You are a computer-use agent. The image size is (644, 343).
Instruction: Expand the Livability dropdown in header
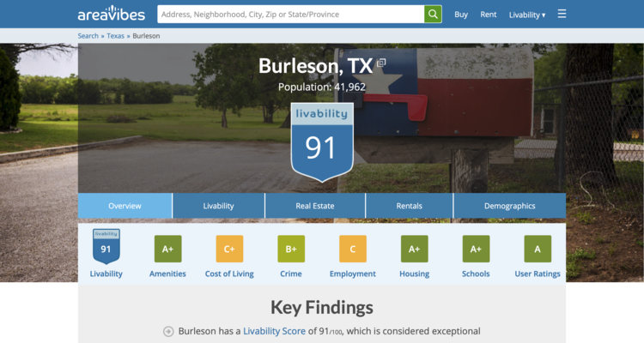(526, 15)
